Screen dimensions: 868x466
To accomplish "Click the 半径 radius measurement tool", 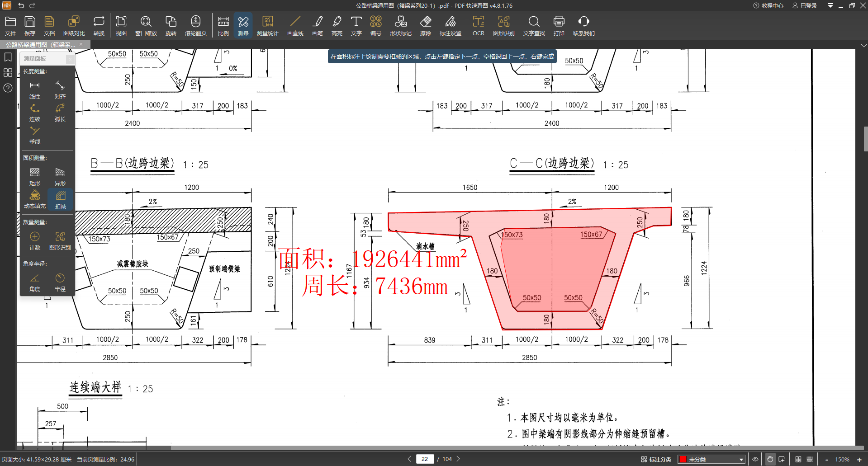I will coord(60,282).
